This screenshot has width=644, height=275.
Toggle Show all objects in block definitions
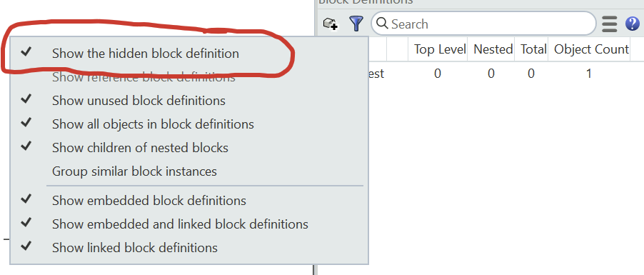tap(189, 124)
